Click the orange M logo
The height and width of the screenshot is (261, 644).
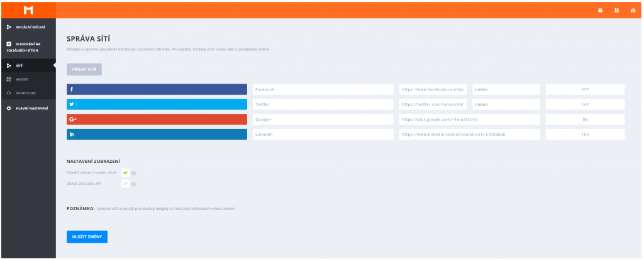27,9
